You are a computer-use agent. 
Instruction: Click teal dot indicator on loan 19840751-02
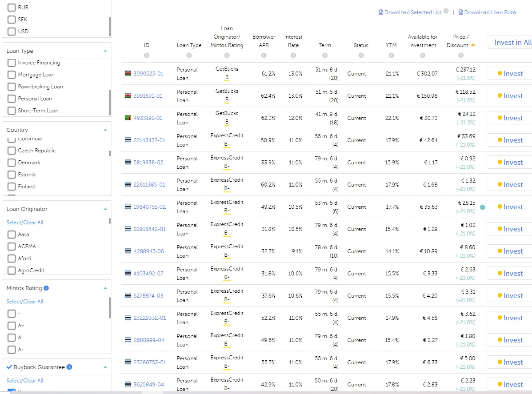click(x=483, y=207)
